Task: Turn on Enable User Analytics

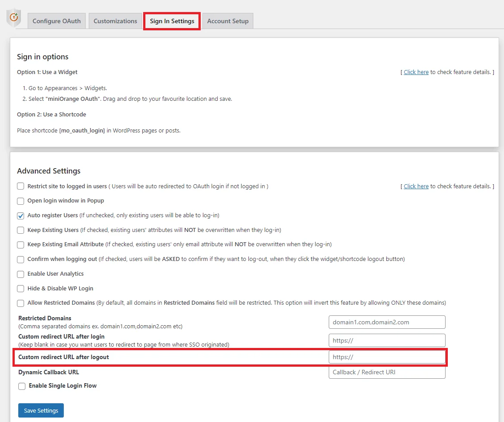Action: [20, 274]
